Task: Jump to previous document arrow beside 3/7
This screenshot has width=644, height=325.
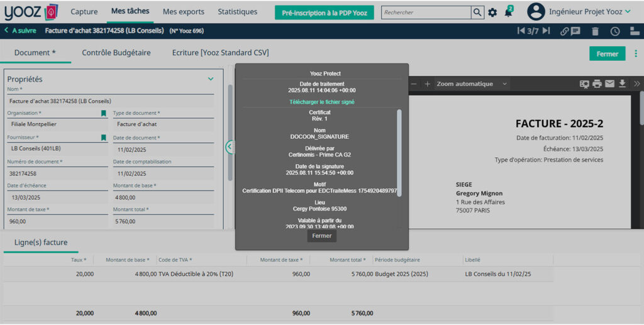Action: (x=521, y=31)
